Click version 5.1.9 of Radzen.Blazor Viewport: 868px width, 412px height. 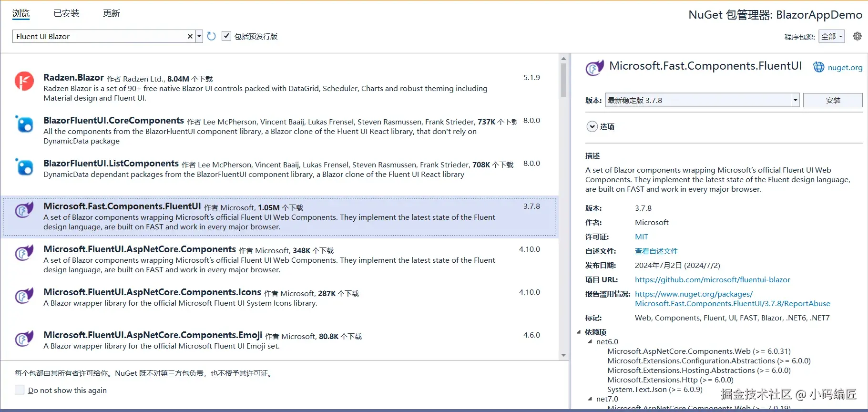[x=531, y=78]
